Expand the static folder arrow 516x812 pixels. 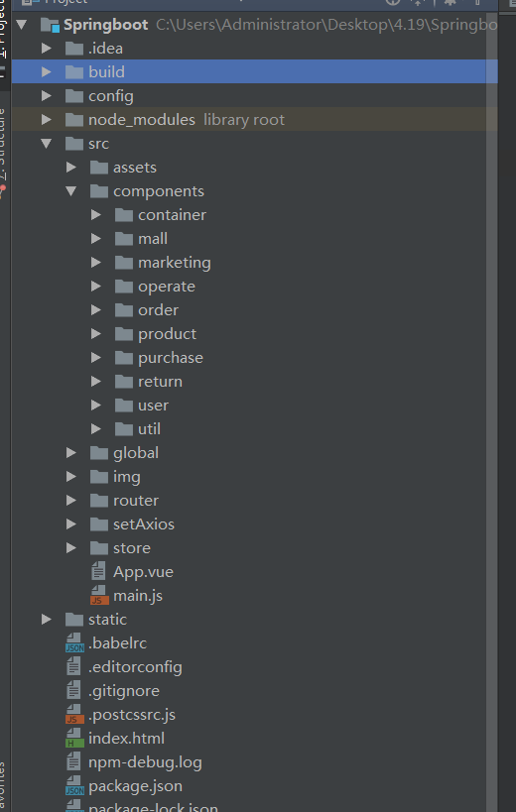[47, 620]
